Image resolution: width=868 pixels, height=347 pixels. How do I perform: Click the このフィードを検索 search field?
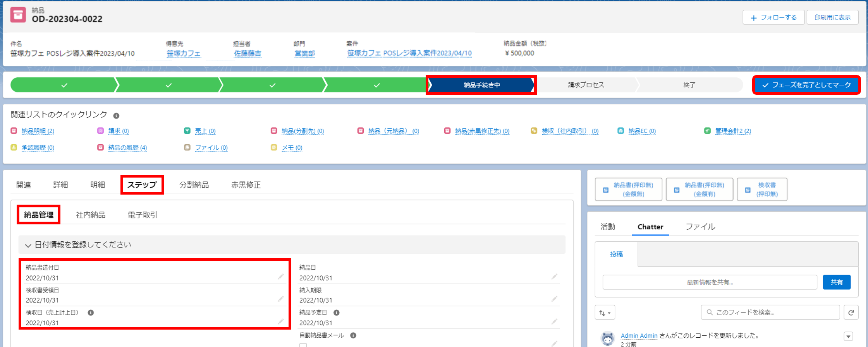point(770,313)
